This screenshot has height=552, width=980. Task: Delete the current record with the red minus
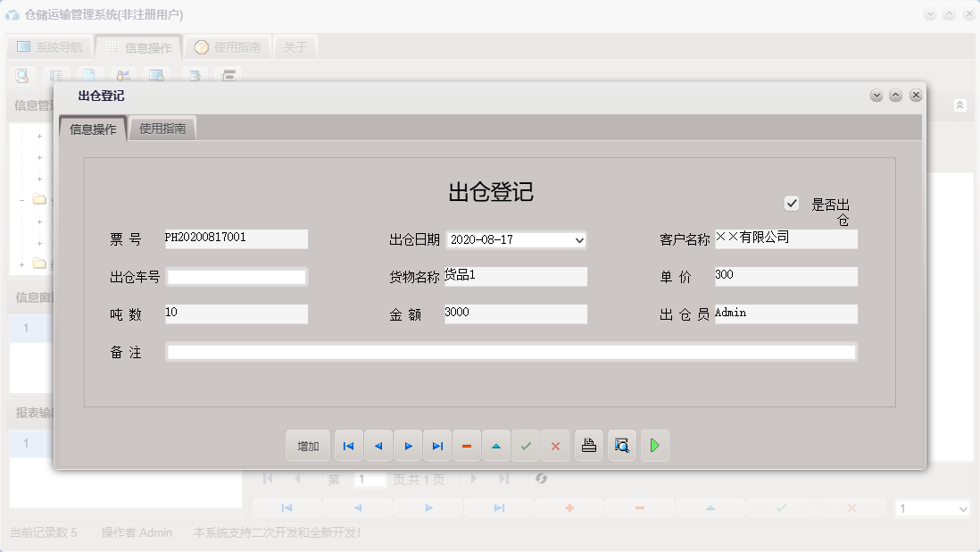467,446
